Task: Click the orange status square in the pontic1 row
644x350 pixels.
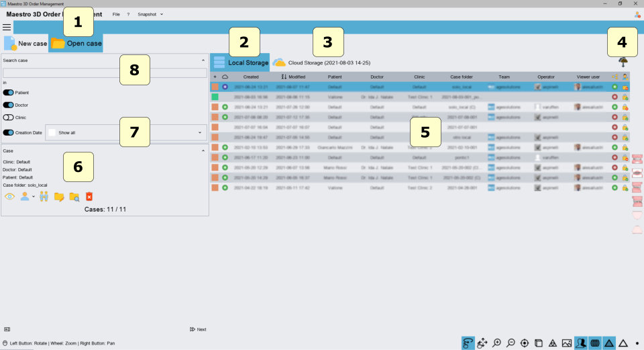Action: (x=215, y=157)
